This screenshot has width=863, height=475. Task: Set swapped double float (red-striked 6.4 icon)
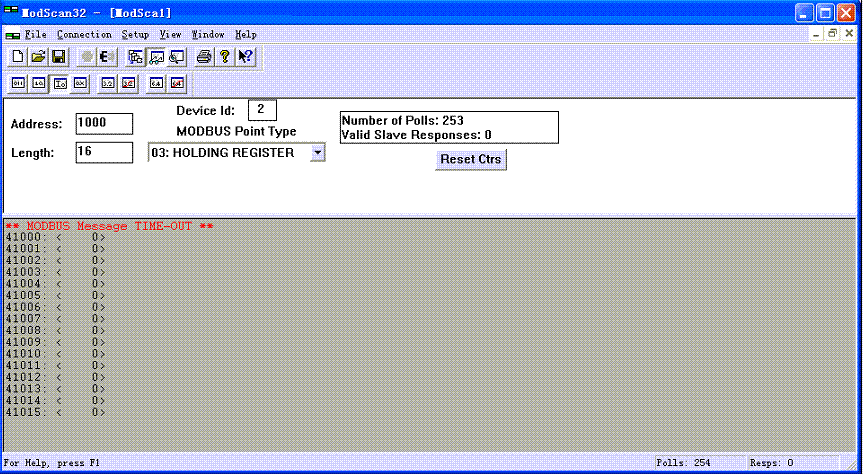[177, 84]
